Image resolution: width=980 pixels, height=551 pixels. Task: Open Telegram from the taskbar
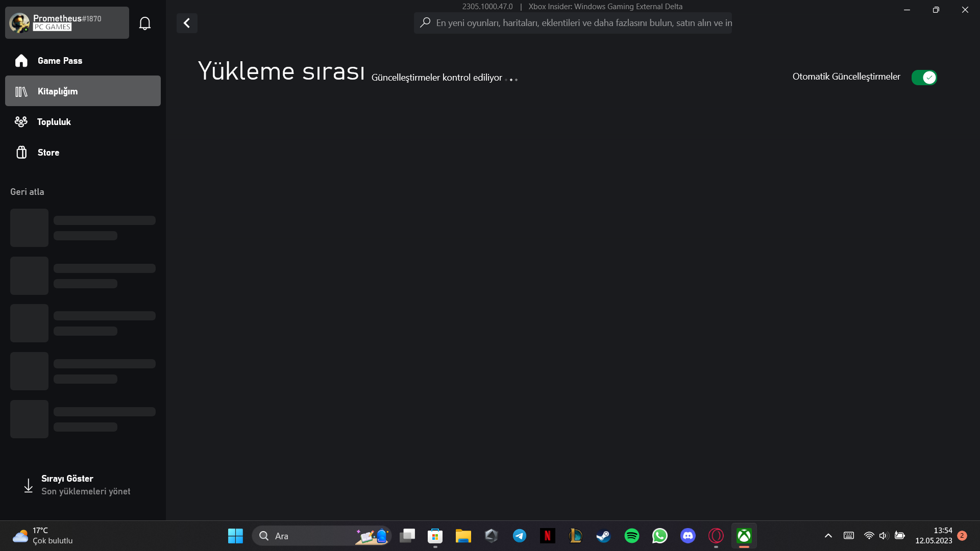520,536
